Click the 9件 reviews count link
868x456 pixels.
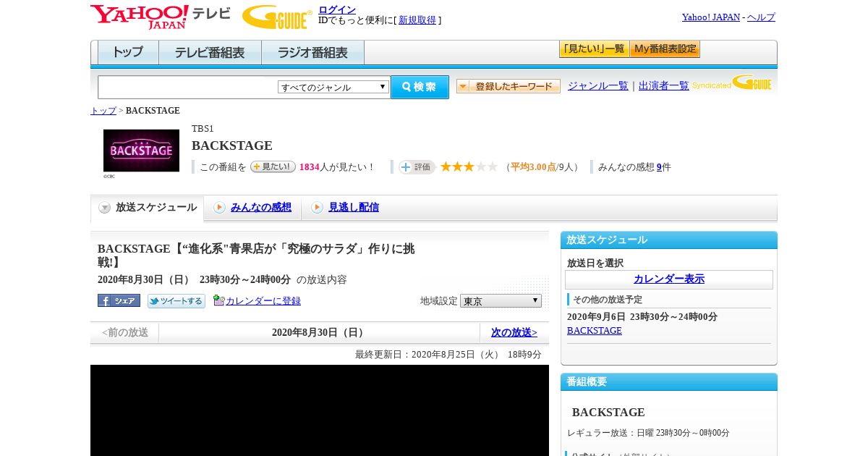click(x=659, y=166)
